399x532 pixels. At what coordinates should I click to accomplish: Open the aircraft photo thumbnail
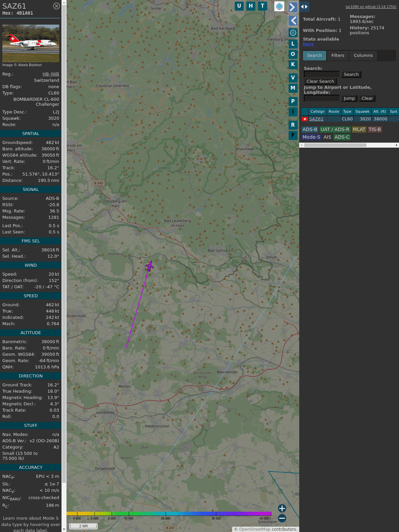tap(31, 43)
